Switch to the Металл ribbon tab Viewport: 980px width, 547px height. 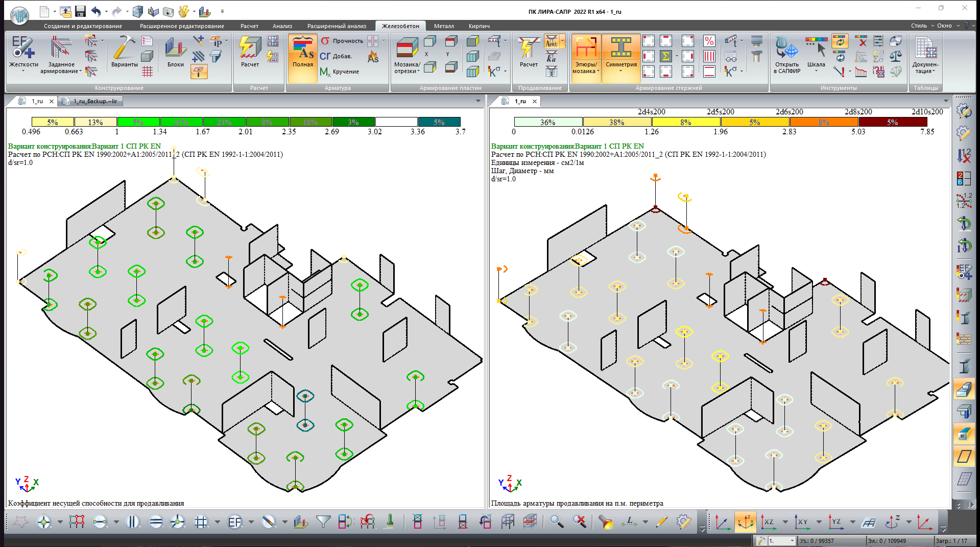(444, 26)
